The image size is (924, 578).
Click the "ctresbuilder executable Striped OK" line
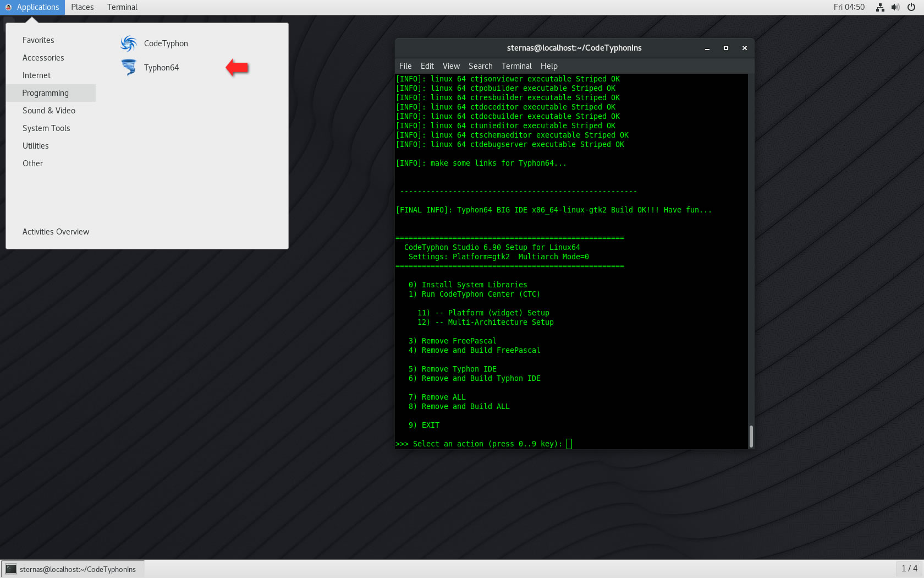point(508,97)
